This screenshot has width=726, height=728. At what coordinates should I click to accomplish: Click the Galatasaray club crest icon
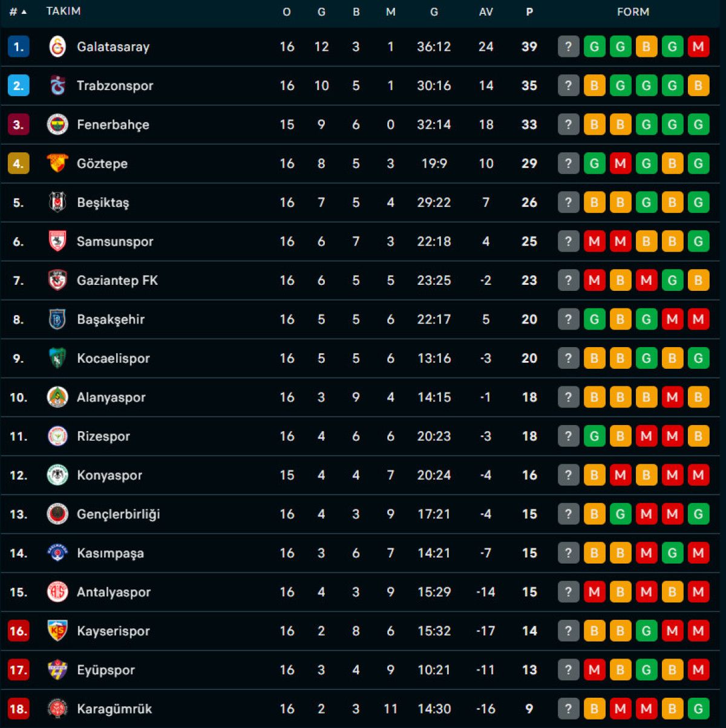point(57,47)
